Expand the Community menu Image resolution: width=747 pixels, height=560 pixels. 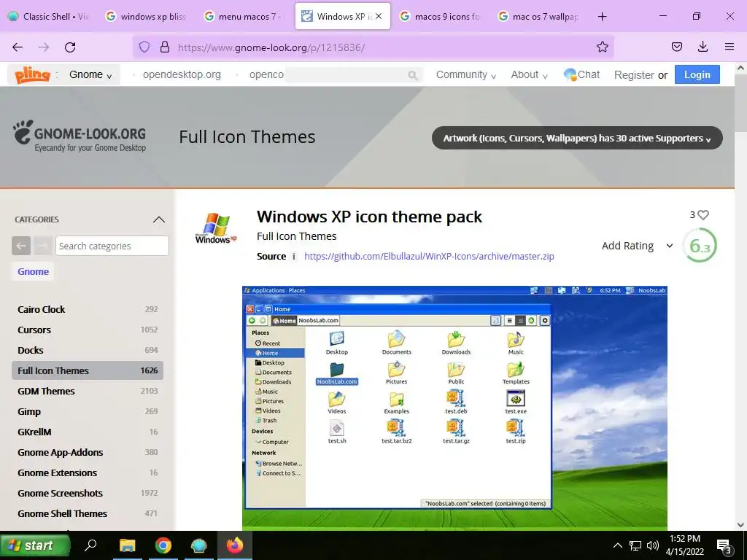pyautogui.click(x=466, y=75)
